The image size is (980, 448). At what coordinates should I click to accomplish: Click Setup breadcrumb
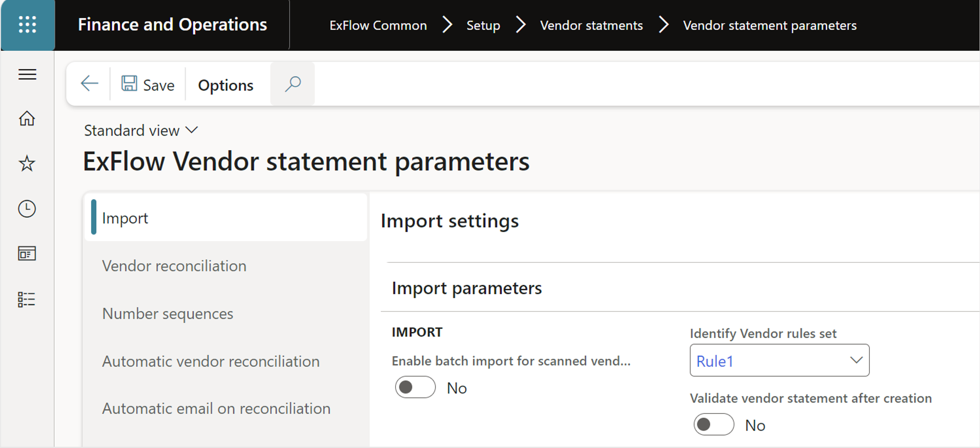coord(483,25)
